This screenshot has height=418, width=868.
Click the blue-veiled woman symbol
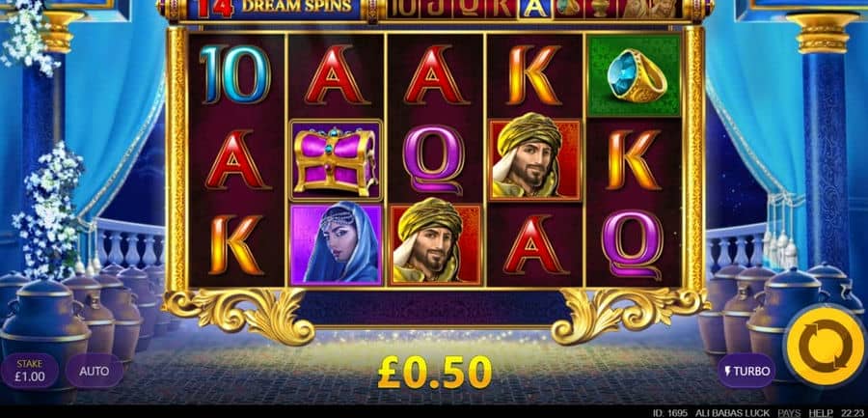coord(336,244)
